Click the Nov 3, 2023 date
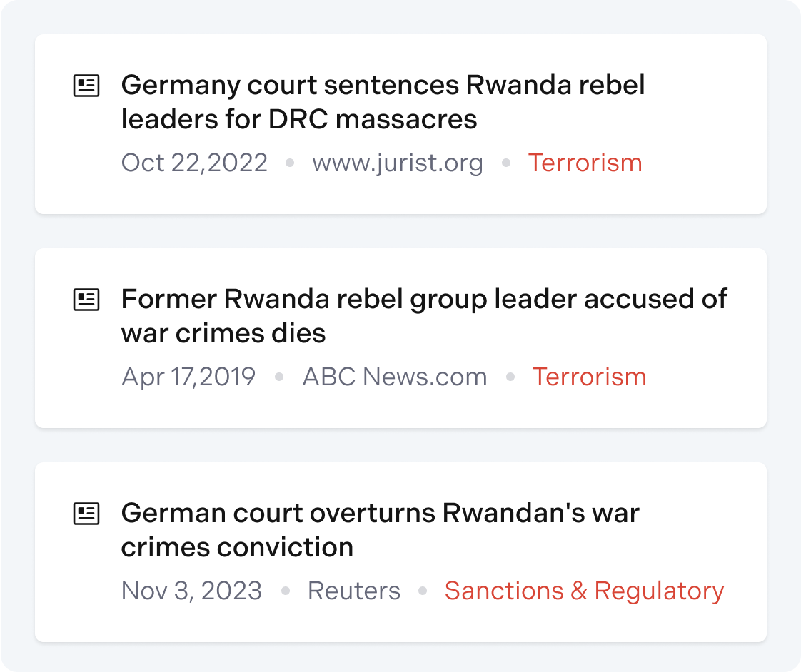The height and width of the screenshot is (672, 801). click(191, 591)
